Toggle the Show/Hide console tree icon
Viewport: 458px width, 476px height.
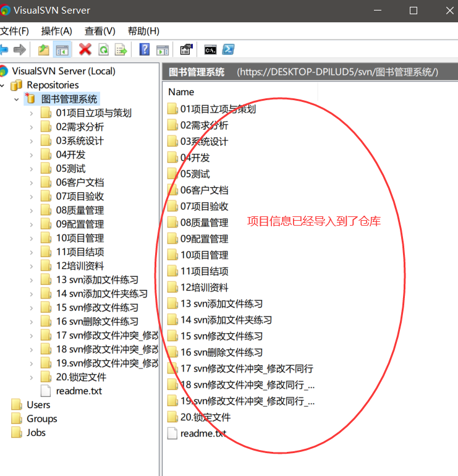62,49
